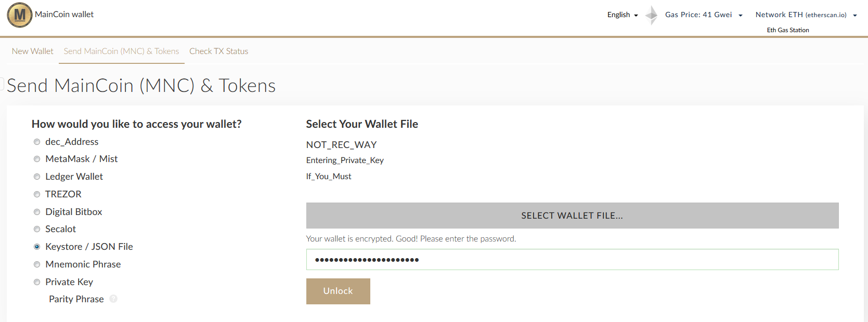The image size is (868, 322).
Task: Select the TREZOR access option
Action: (x=37, y=194)
